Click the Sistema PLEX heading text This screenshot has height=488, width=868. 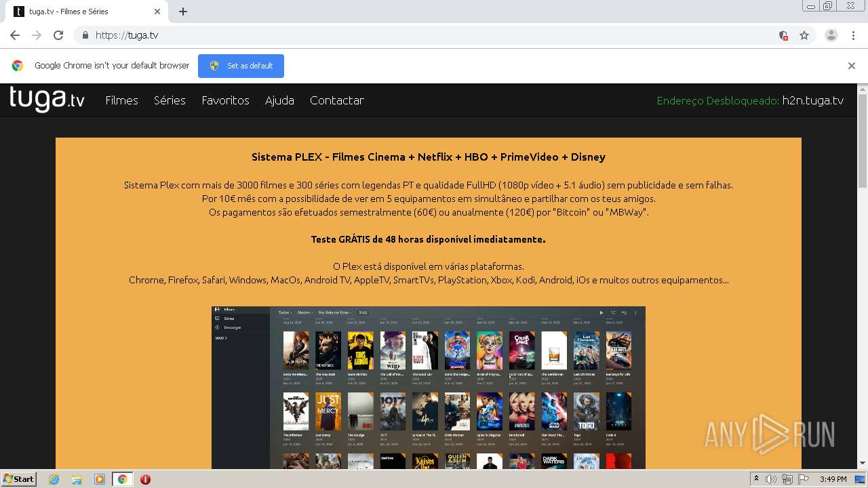429,157
